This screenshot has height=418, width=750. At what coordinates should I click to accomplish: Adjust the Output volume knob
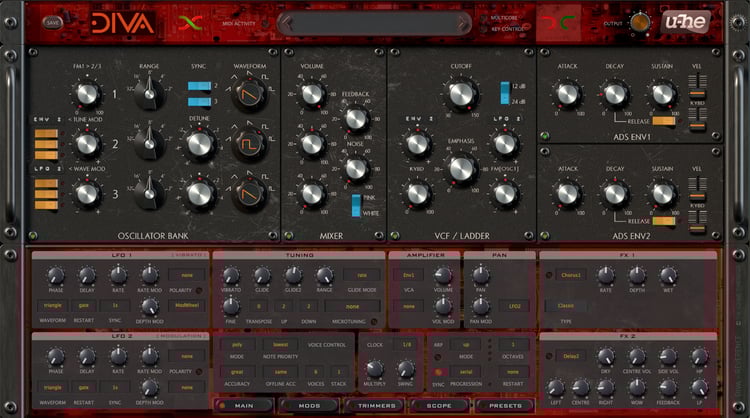(640, 22)
